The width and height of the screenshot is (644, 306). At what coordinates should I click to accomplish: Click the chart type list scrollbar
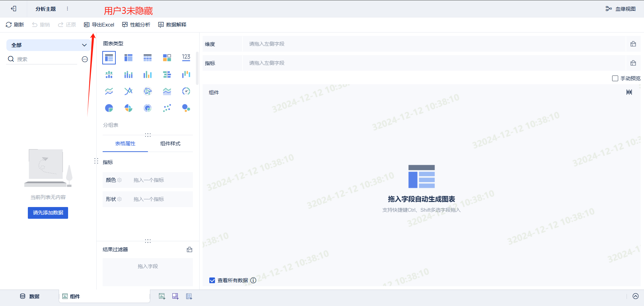tap(197, 68)
